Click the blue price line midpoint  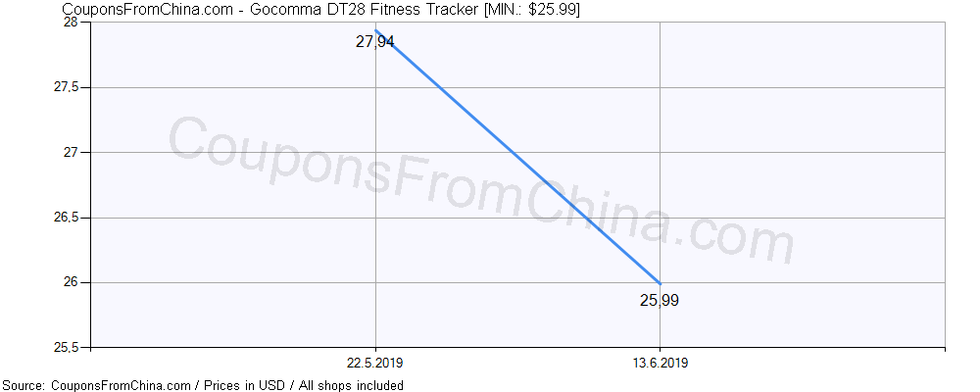[x=517, y=156]
